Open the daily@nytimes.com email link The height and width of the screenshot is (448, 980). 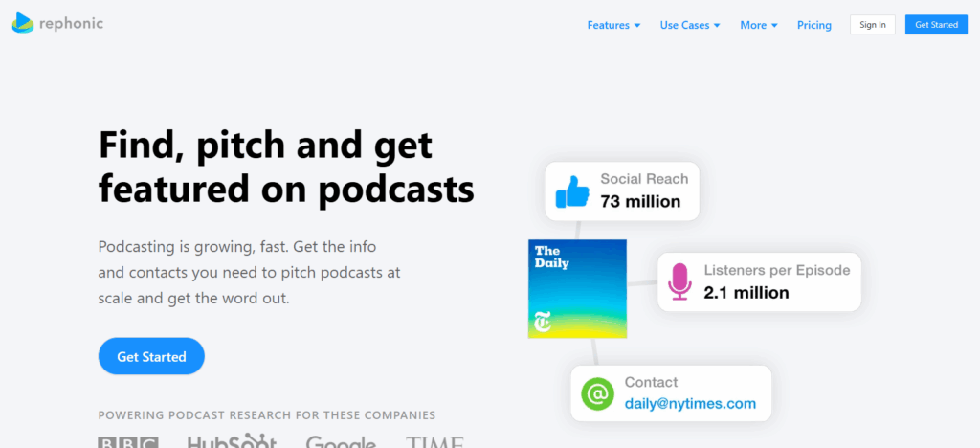pos(690,404)
